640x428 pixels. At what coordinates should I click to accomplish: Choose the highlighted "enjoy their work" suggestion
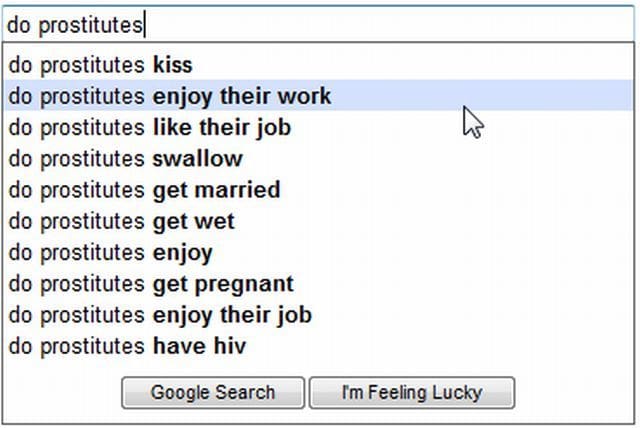pos(169,97)
